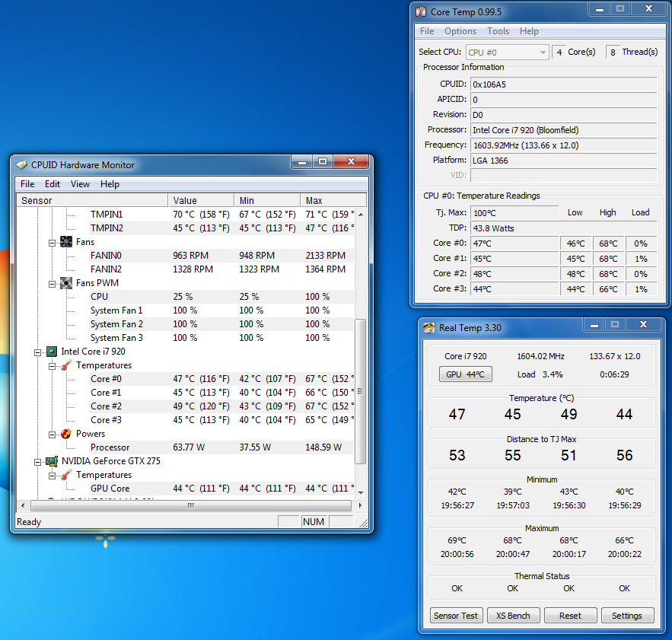Click the Frequency field in Core Temp

(564, 145)
